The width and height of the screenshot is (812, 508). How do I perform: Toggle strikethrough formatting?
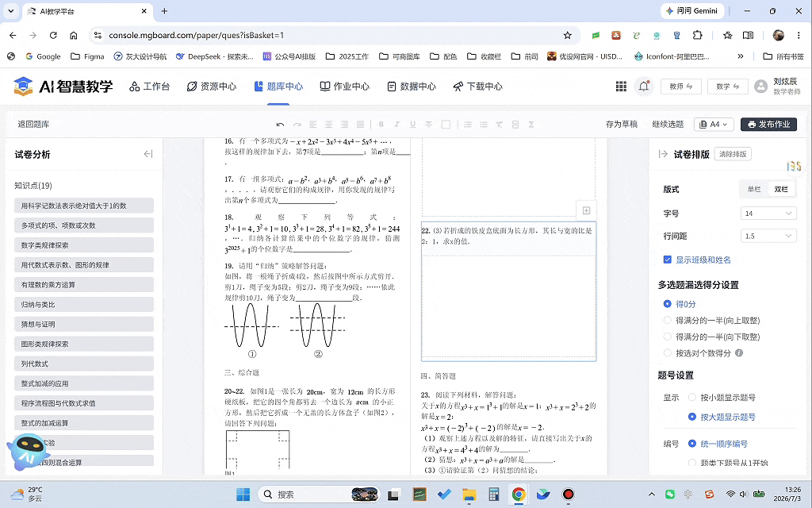coord(429,125)
